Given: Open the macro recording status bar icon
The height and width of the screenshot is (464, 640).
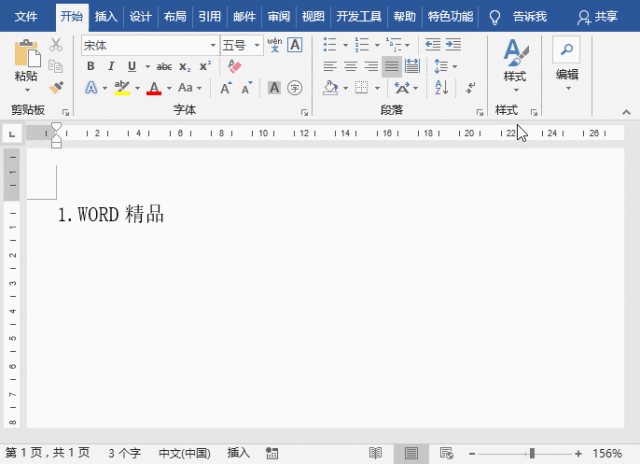Looking at the screenshot, I should point(272,453).
